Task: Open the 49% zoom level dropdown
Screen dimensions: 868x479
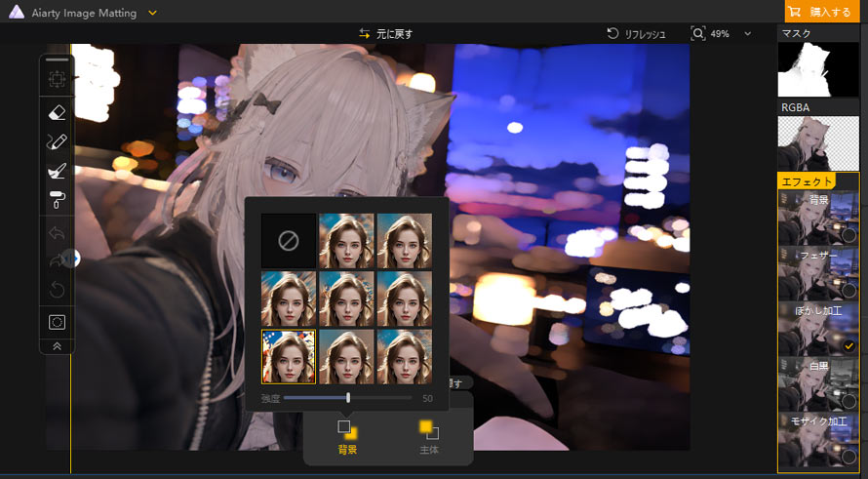Action: coord(748,34)
